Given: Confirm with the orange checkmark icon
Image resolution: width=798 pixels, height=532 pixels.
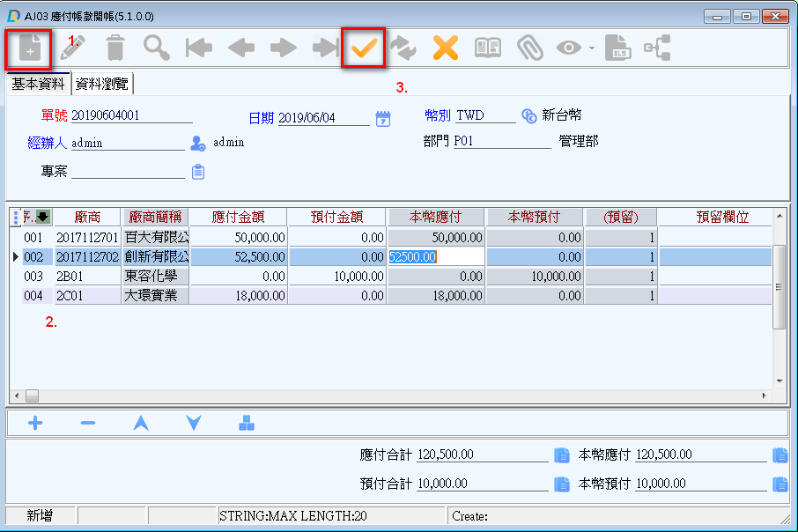Looking at the screenshot, I should click(364, 48).
